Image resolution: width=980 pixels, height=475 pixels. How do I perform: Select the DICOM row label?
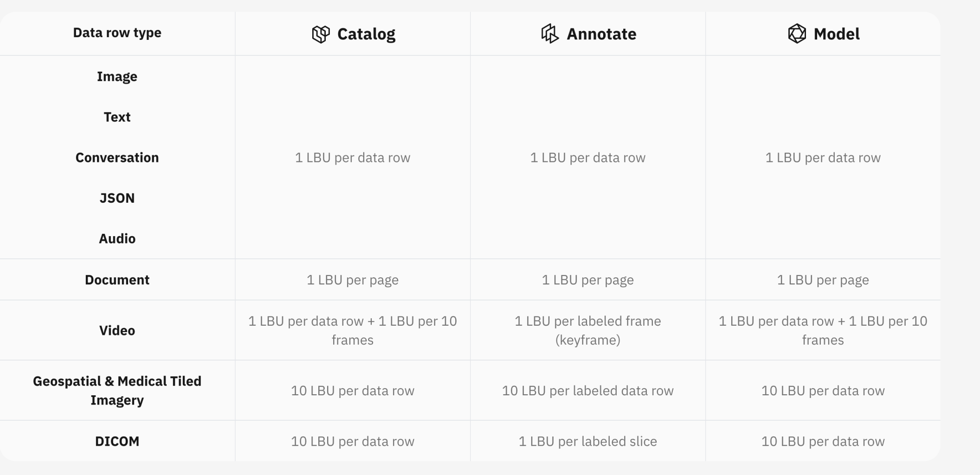(117, 441)
